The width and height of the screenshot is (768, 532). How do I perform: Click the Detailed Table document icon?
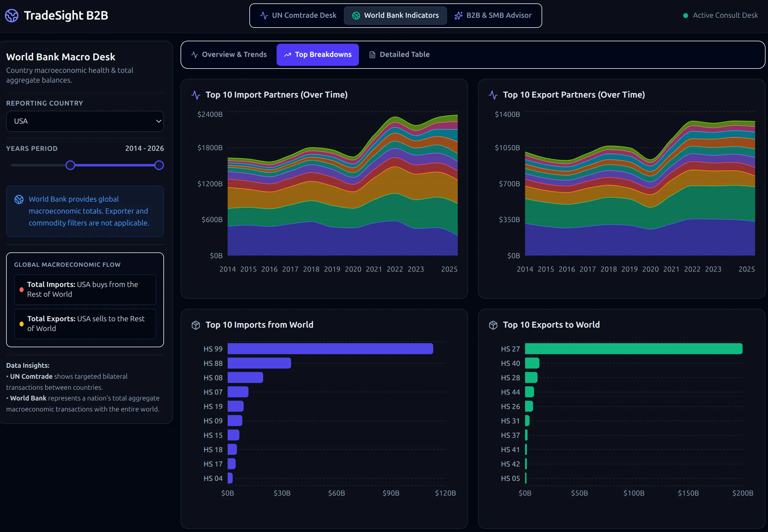pyautogui.click(x=372, y=55)
